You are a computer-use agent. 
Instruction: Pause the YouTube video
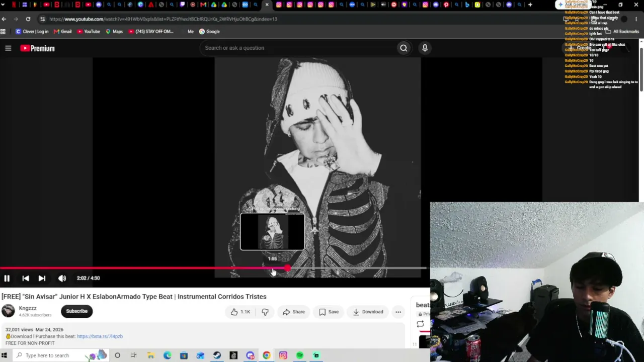7,278
